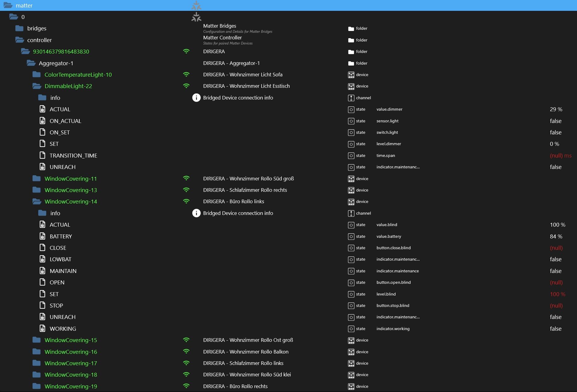Click locked file icon next to LOWBAT
Viewport: 577px width, 392px height.
pos(43,259)
